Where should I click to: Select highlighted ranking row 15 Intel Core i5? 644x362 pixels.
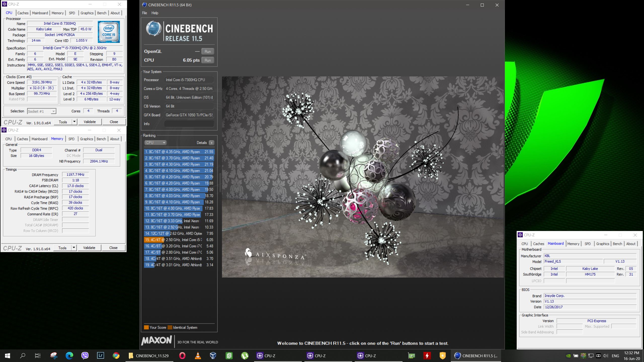point(179,240)
